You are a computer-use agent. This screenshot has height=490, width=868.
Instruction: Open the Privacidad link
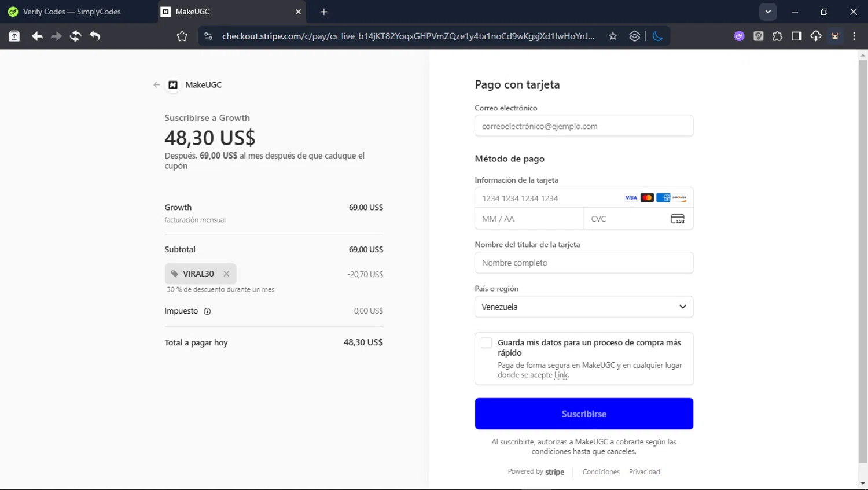(x=644, y=472)
